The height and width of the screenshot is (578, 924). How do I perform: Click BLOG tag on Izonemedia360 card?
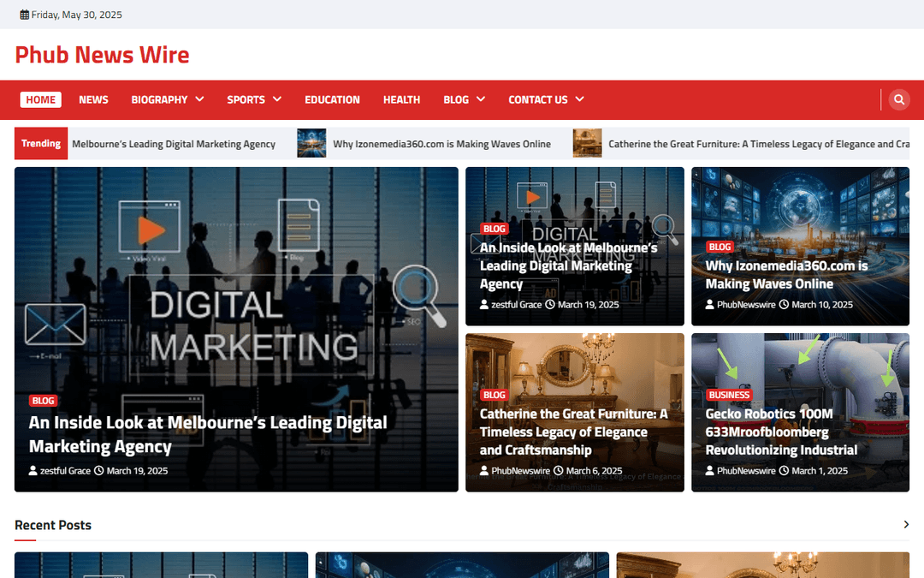pos(720,247)
